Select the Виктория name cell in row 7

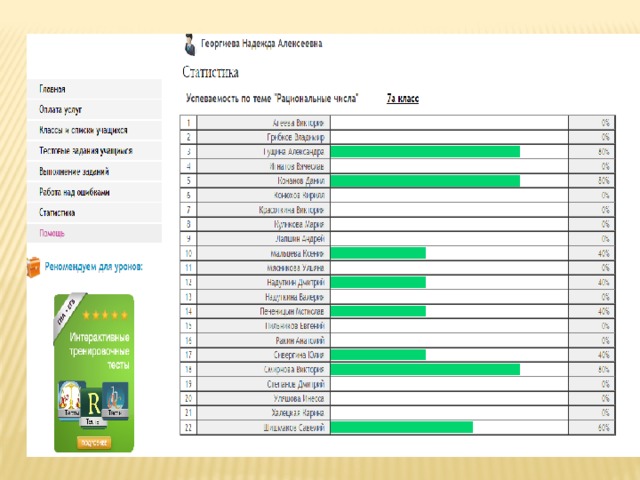pyautogui.click(x=264, y=210)
